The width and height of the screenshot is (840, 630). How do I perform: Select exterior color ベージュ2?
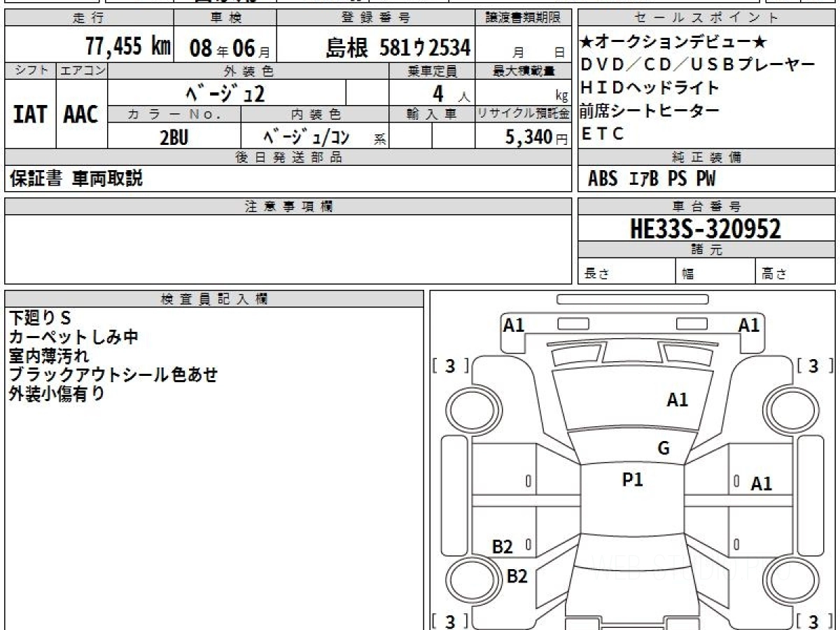click(227, 92)
